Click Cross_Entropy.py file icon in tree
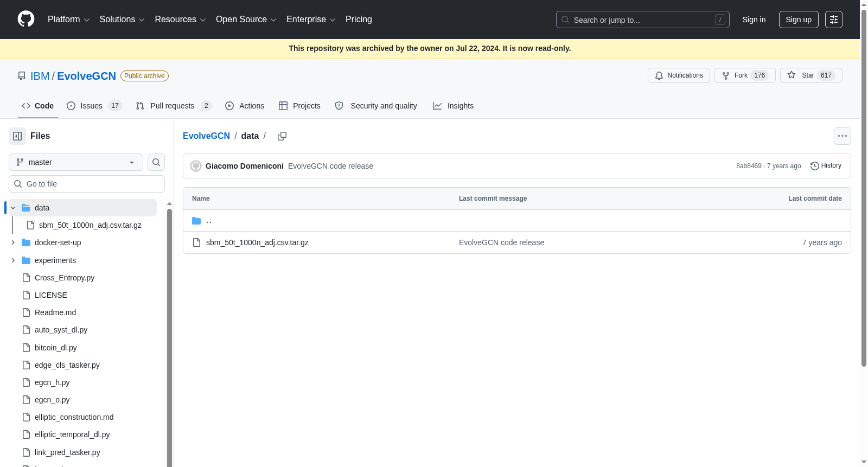 (26, 278)
